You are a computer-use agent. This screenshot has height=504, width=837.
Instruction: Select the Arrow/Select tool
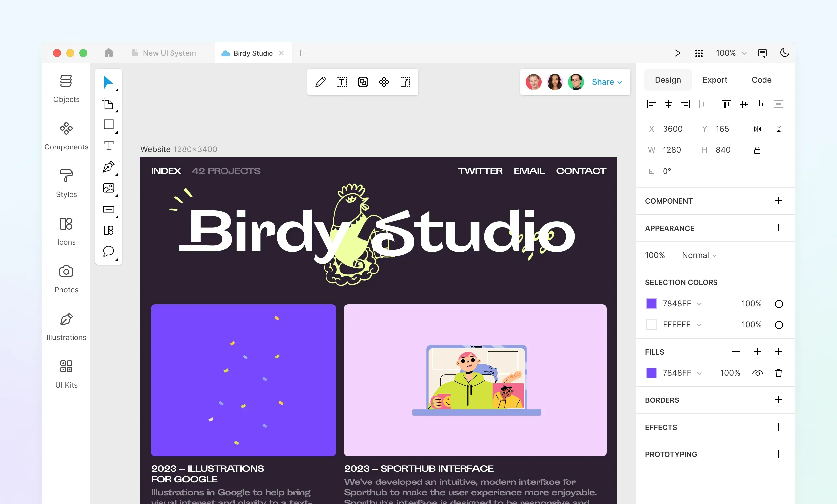(108, 82)
